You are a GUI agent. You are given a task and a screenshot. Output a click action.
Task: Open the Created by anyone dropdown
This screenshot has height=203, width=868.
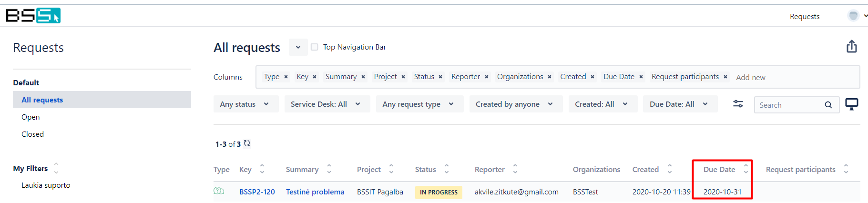(x=514, y=104)
